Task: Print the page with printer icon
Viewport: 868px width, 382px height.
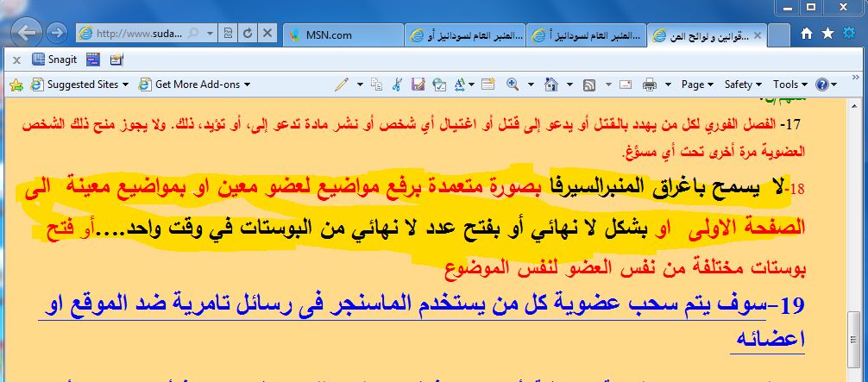Action: click(650, 85)
